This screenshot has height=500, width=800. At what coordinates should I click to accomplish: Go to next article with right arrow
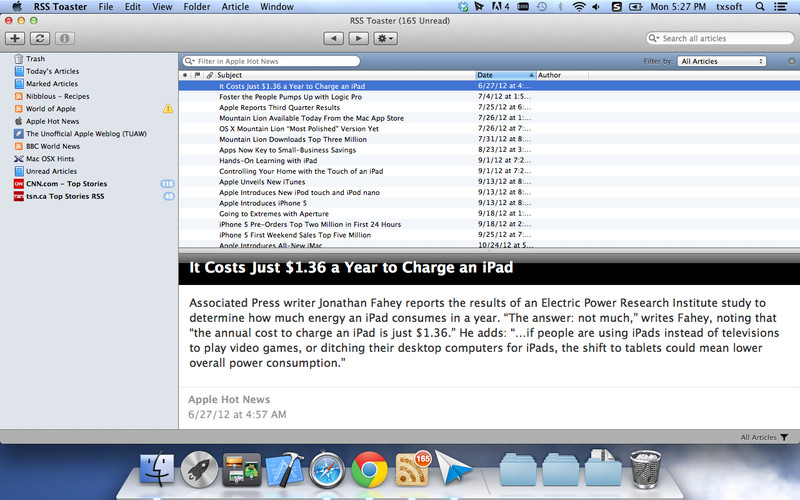(358, 38)
